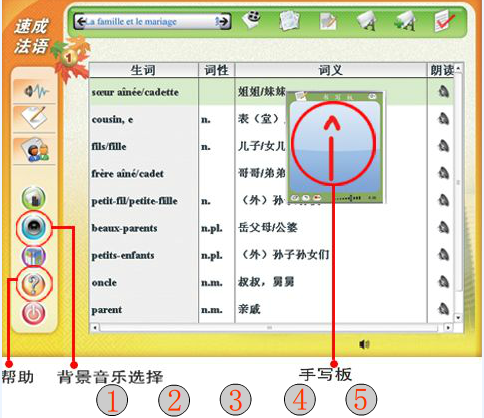Open the two-people dialogue icon

click(35, 151)
